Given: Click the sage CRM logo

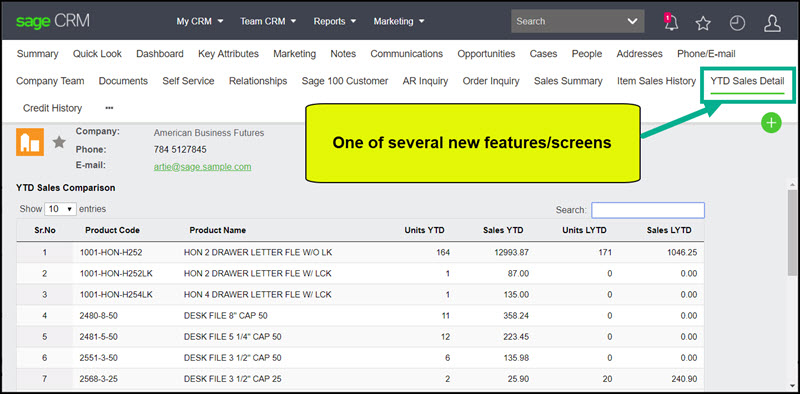Looking at the screenshot, I should pyautogui.click(x=53, y=21).
